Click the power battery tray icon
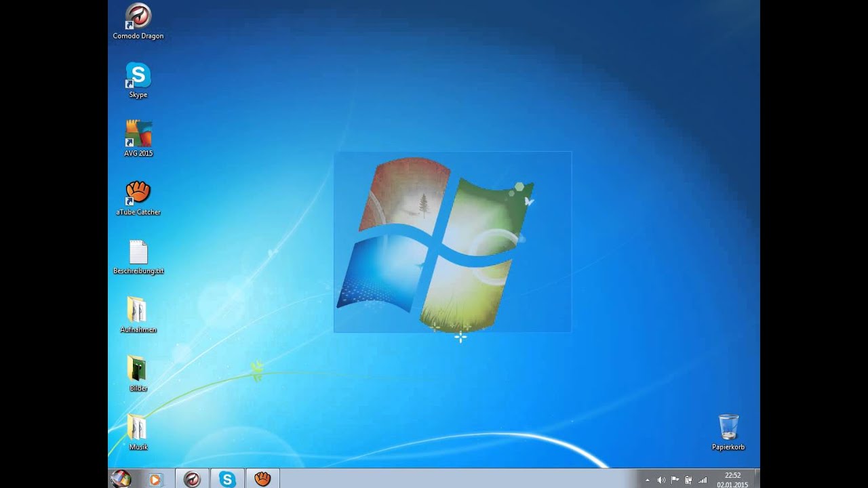Viewport: 868px width, 488px height. pos(688,480)
